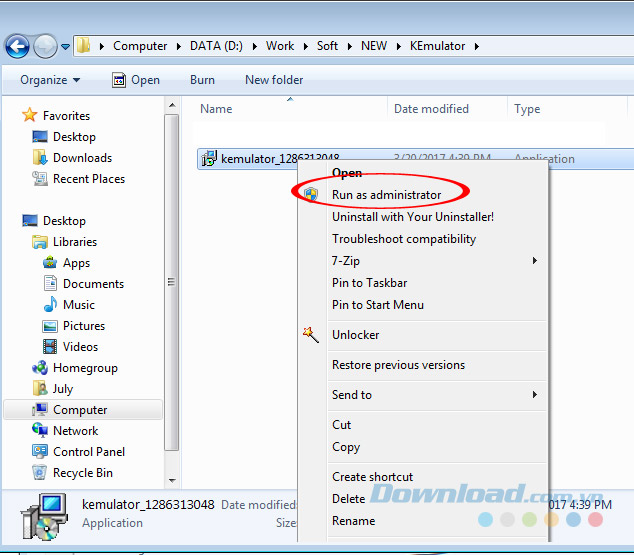Click the Forward navigation arrow button
This screenshot has height=555, width=634.
point(45,46)
